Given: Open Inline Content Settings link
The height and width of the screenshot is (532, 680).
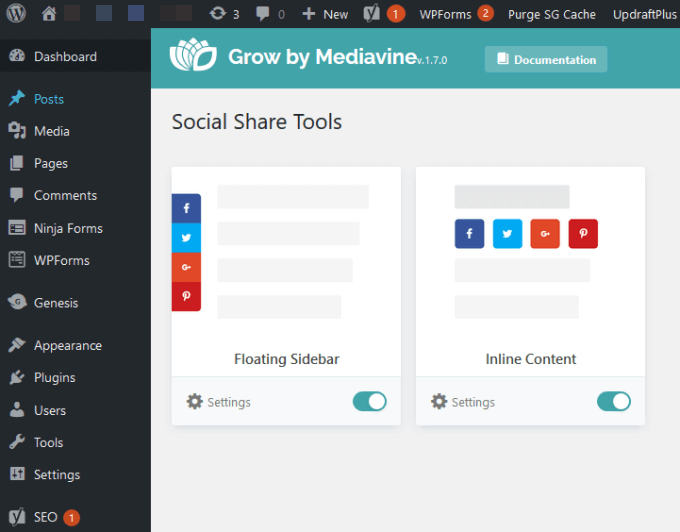Looking at the screenshot, I should (x=463, y=402).
